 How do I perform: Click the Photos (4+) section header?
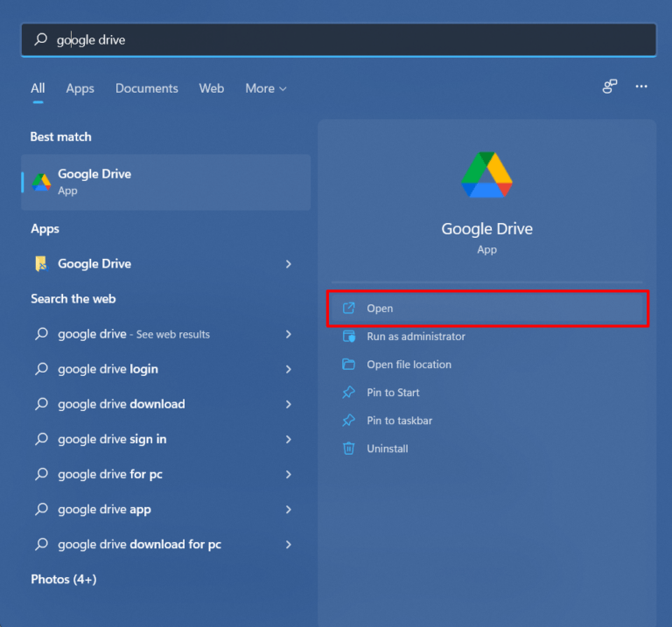tap(63, 580)
